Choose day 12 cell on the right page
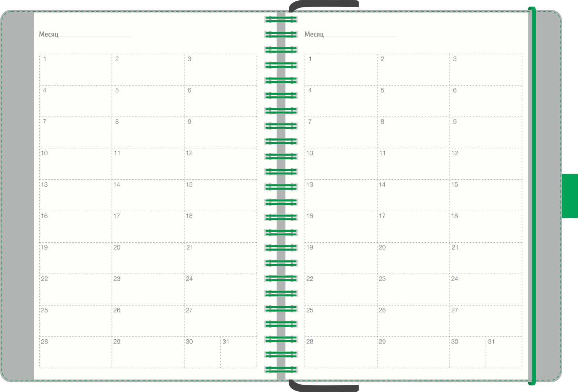Viewport: 578px width, 392px height. [x=486, y=164]
